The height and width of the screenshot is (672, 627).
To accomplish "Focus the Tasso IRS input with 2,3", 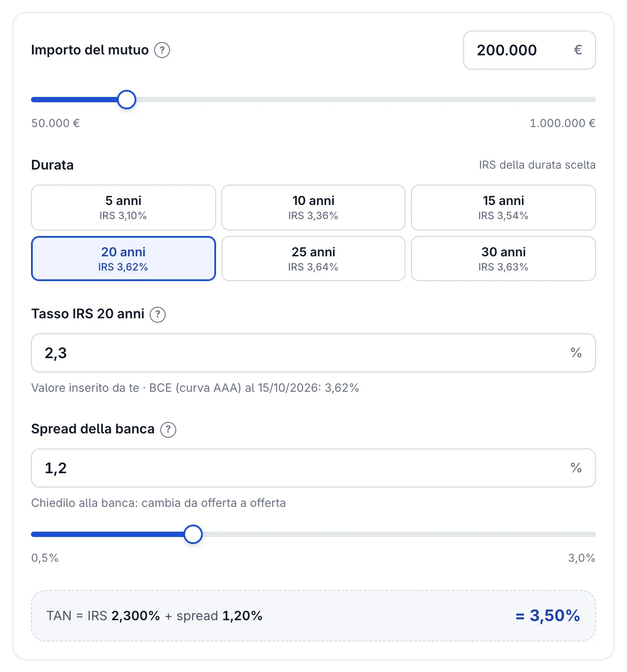I will tap(313, 353).
